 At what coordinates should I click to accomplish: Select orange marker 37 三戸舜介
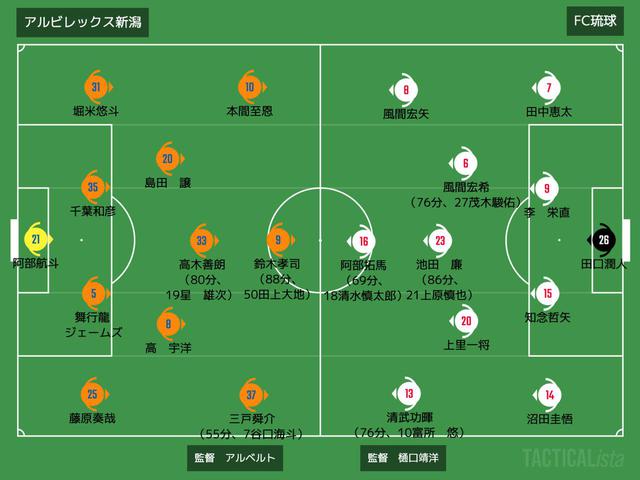253,395
